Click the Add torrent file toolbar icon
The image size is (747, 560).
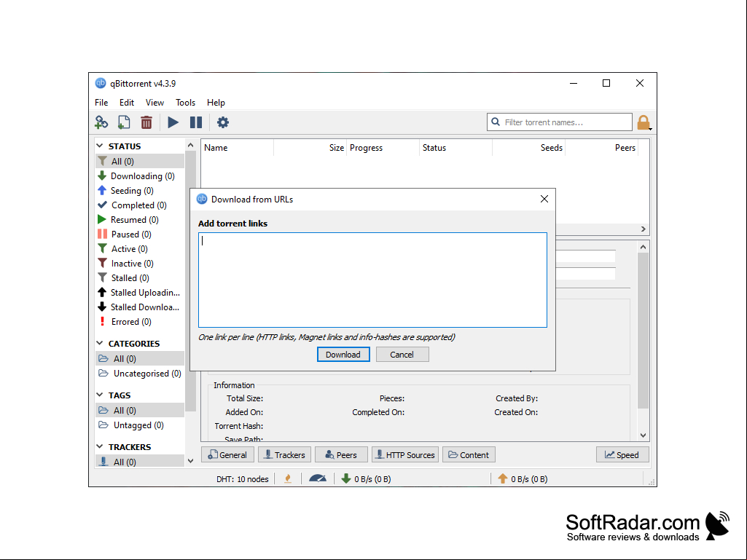tap(123, 122)
